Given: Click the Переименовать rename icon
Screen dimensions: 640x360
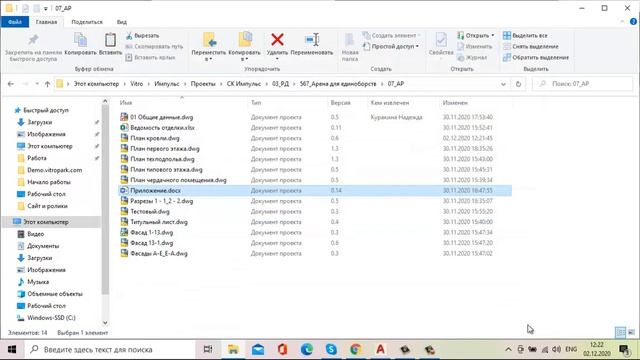Looking at the screenshot, I should (x=312, y=40).
